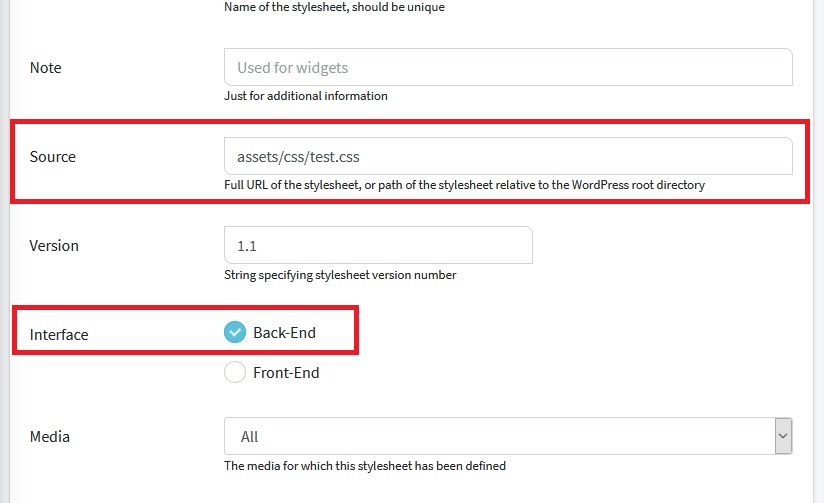This screenshot has height=503, width=824.
Task: Select the Back-End radio button circle
Action: pyautogui.click(x=235, y=333)
